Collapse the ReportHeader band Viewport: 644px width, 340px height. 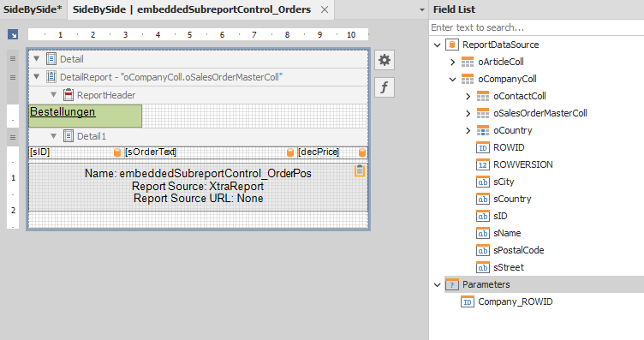53,94
